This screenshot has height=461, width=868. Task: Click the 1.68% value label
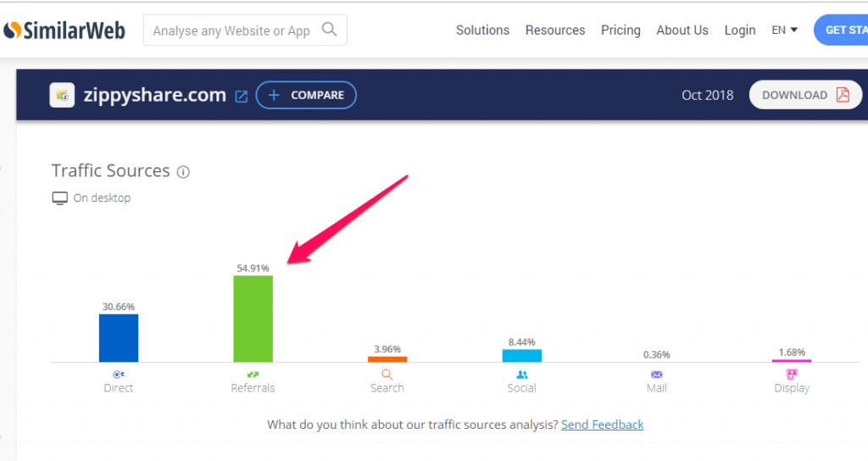[792, 353]
